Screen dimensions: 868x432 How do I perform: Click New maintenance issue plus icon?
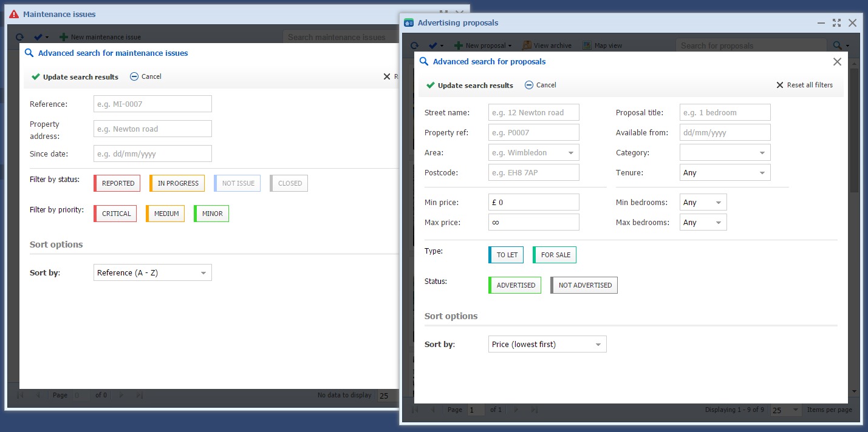(x=64, y=37)
